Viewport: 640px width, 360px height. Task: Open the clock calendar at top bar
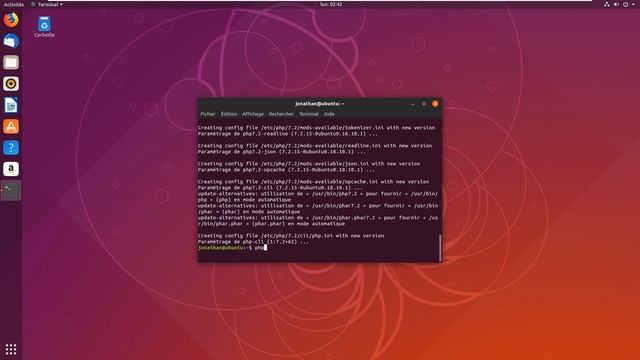[331, 4]
